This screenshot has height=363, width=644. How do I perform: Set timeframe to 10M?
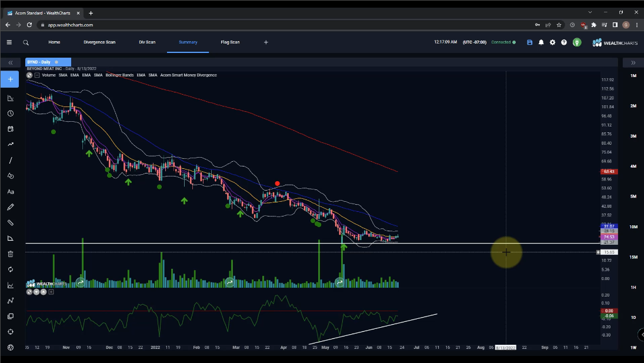pyautogui.click(x=633, y=227)
